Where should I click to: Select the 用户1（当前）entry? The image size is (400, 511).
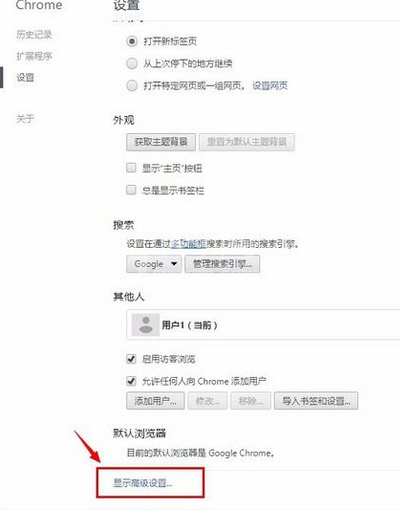[x=263, y=325]
